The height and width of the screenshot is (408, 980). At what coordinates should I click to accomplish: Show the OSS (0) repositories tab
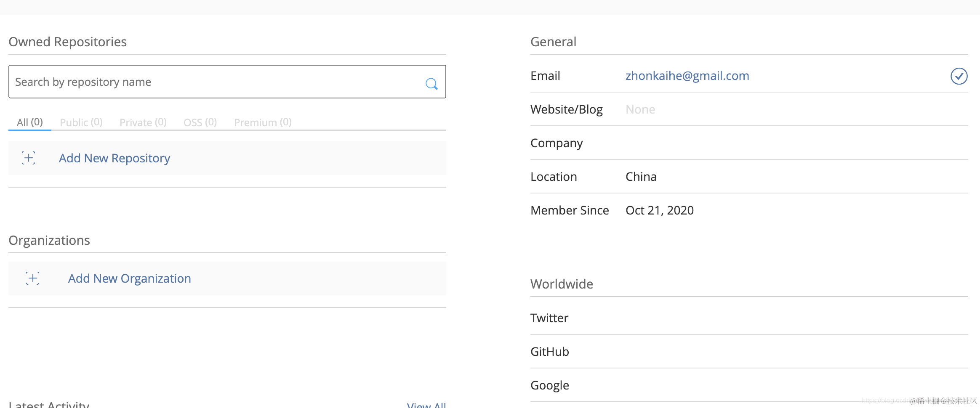(200, 122)
